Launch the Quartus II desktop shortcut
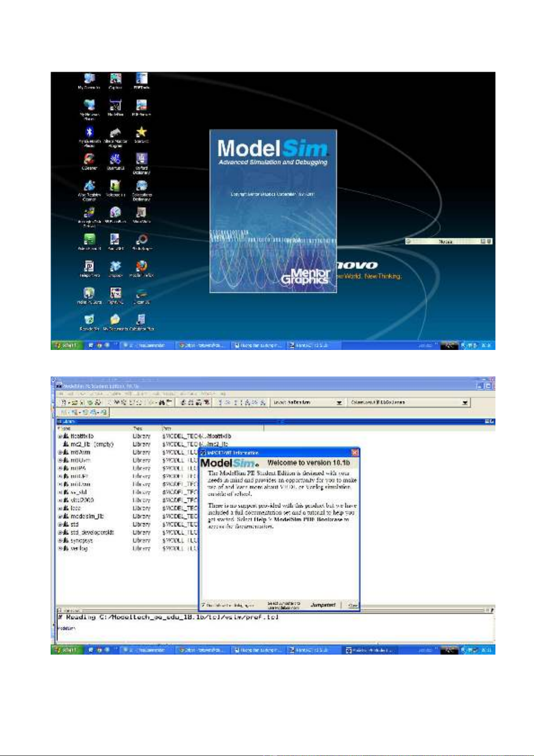 [115, 161]
